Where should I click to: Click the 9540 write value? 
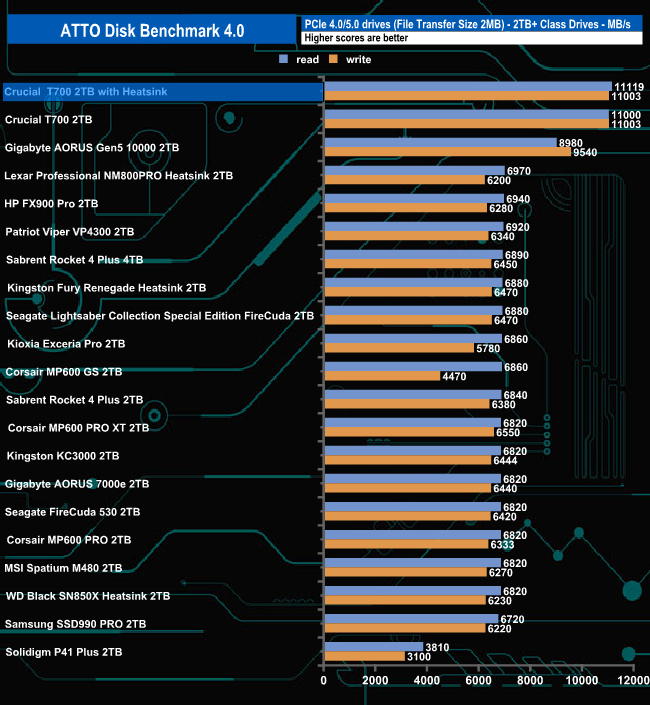585,152
